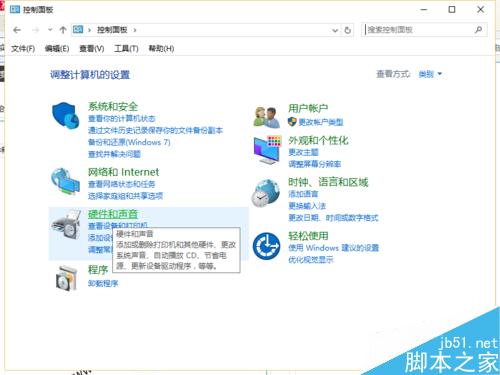500x375 pixels.
Task: Open the 工具(T) menu
Action: click(x=126, y=49)
